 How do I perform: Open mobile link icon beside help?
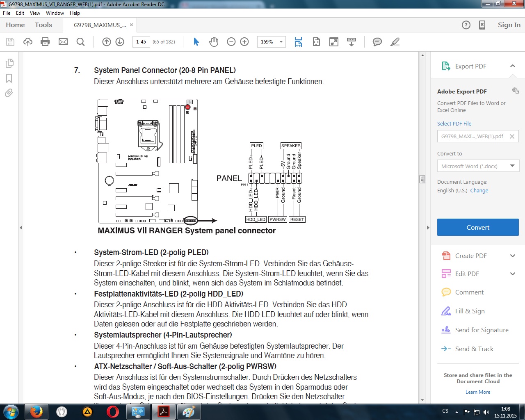(x=482, y=25)
